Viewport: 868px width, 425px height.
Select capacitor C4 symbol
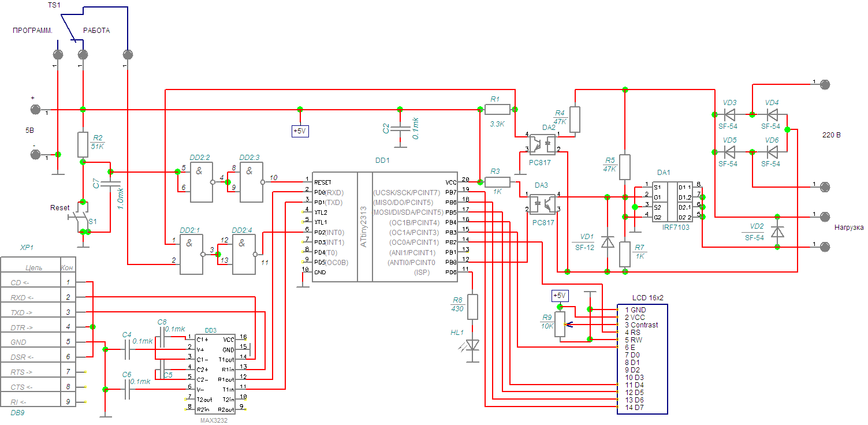pyautogui.click(x=129, y=349)
